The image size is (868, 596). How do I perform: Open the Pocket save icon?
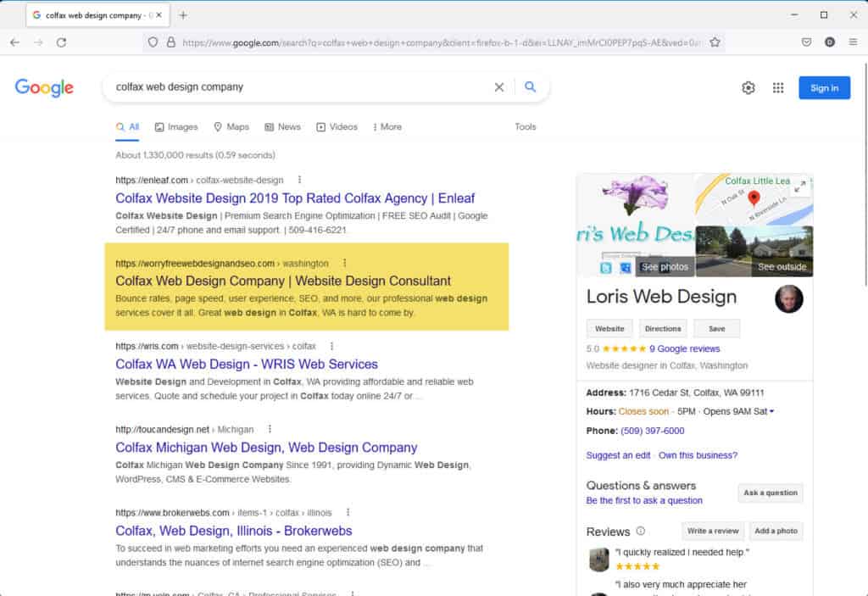point(806,42)
